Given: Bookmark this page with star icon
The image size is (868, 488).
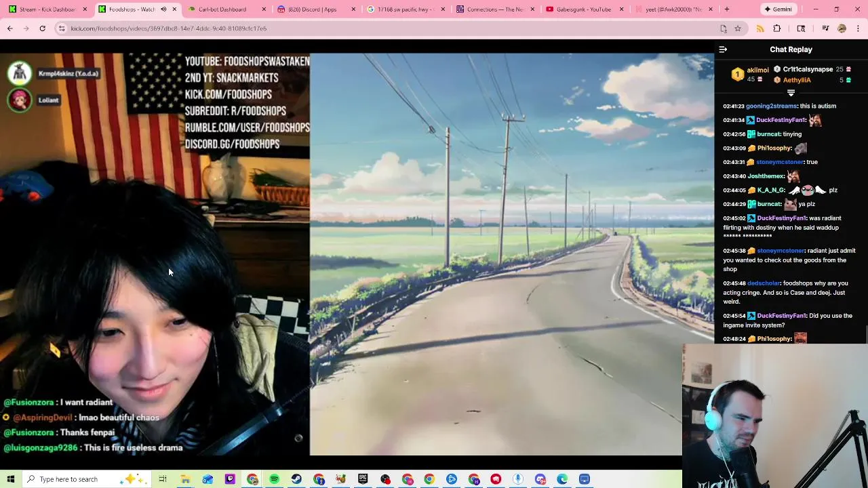Looking at the screenshot, I should tap(738, 28).
